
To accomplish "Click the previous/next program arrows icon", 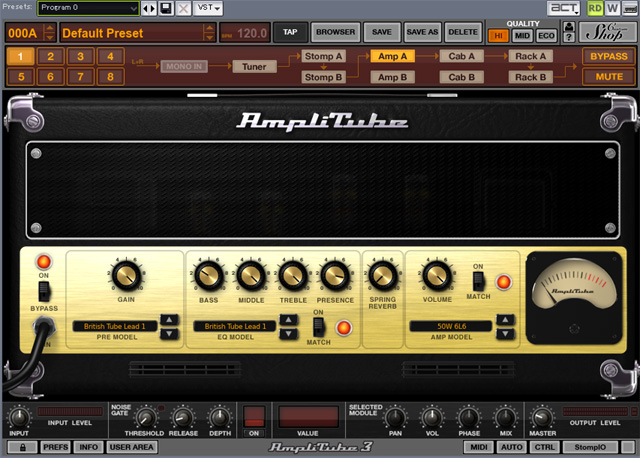I will [x=149, y=8].
